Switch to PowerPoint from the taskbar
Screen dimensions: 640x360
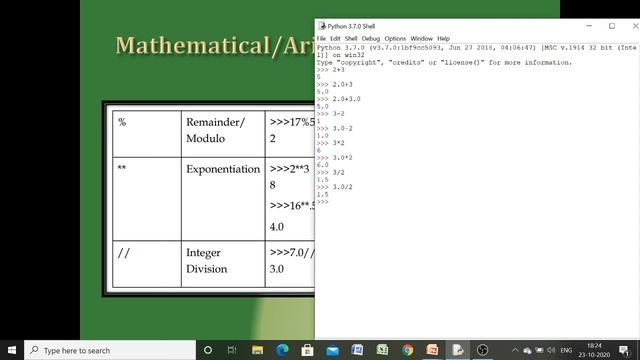click(432, 350)
